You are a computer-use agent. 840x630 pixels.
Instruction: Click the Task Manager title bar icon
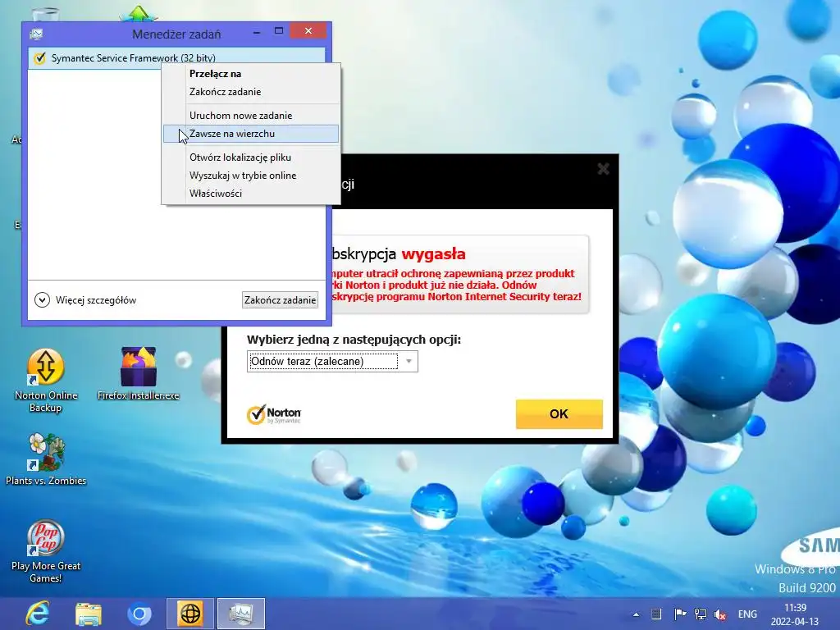[36, 34]
